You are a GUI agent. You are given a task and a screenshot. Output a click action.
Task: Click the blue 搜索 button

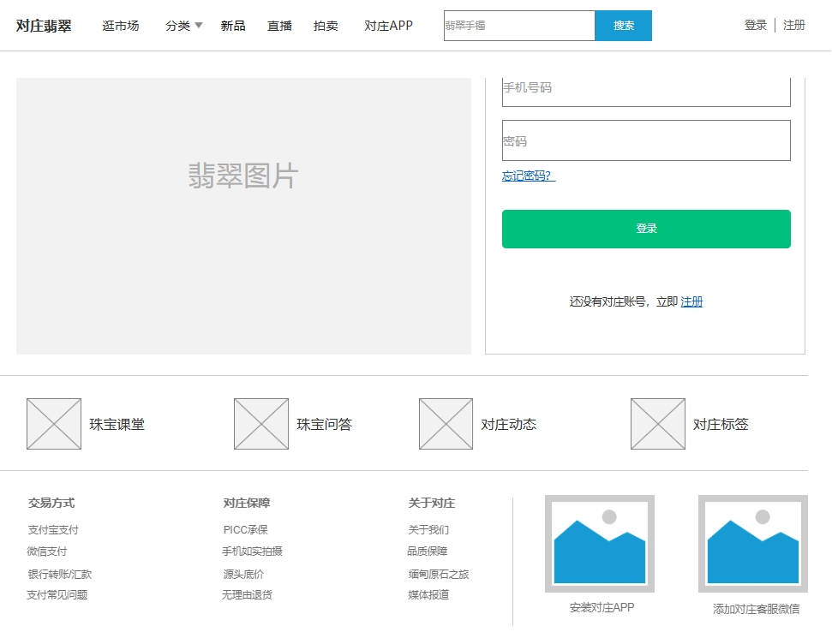(624, 26)
